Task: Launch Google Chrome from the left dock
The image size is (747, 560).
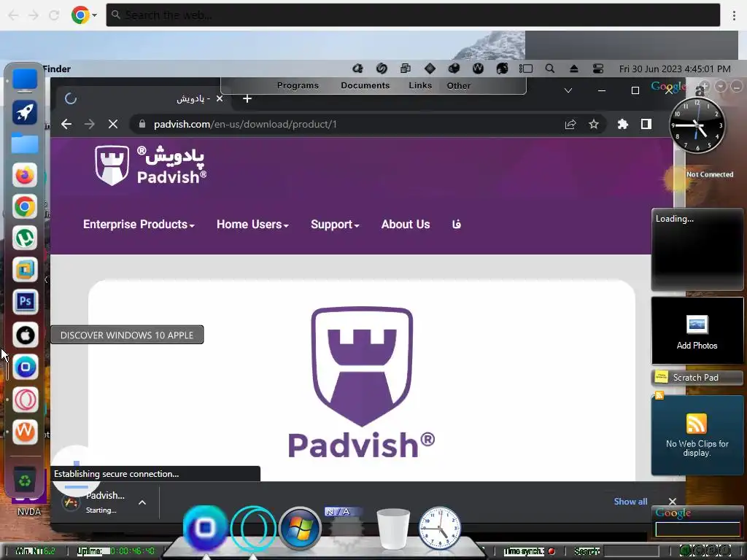Action: pyautogui.click(x=25, y=206)
